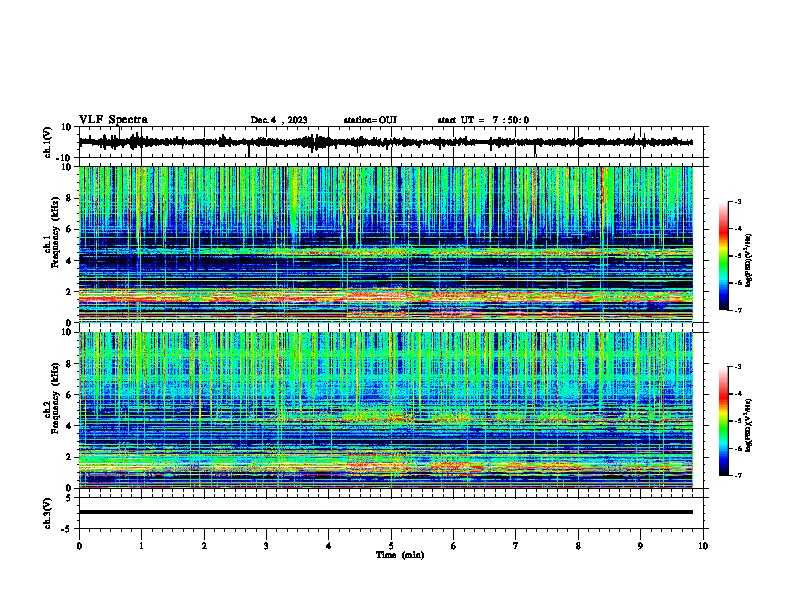Click the ch.1 "Frequency (kHz)" axis label
The image size is (792, 612).
click(x=55, y=232)
